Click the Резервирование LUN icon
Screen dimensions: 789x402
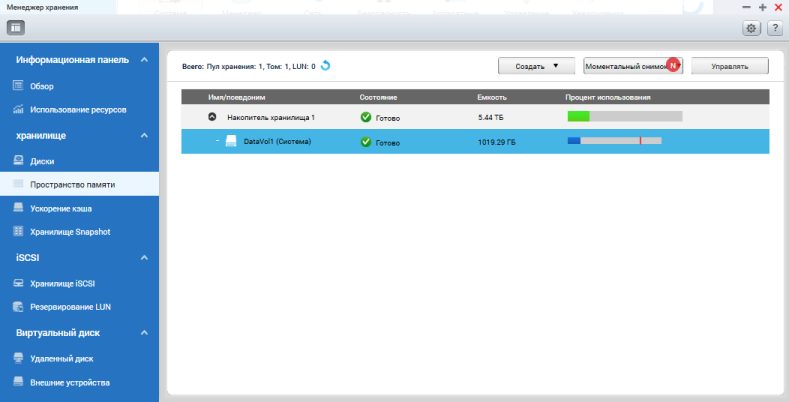(18, 306)
